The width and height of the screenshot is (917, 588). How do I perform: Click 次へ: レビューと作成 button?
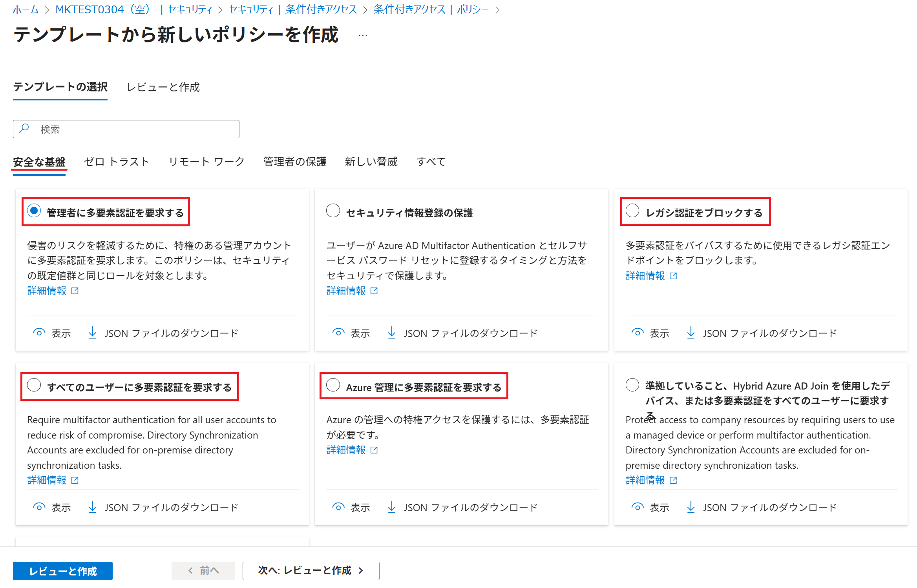[311, 570]
